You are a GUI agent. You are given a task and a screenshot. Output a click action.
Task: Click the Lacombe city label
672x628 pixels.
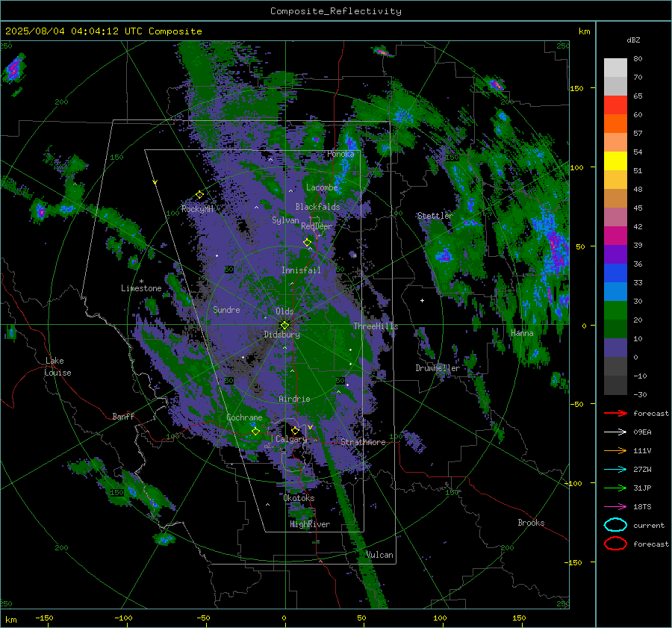322,187
